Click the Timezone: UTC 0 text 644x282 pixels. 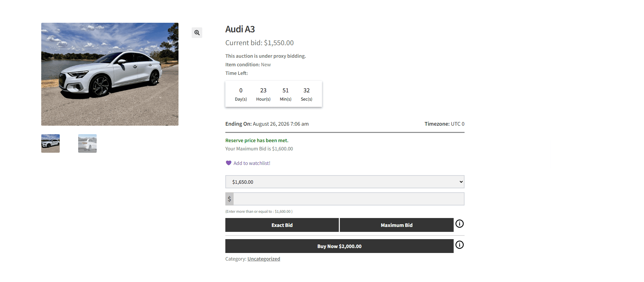pyautogui.click(x=444, y=124)
